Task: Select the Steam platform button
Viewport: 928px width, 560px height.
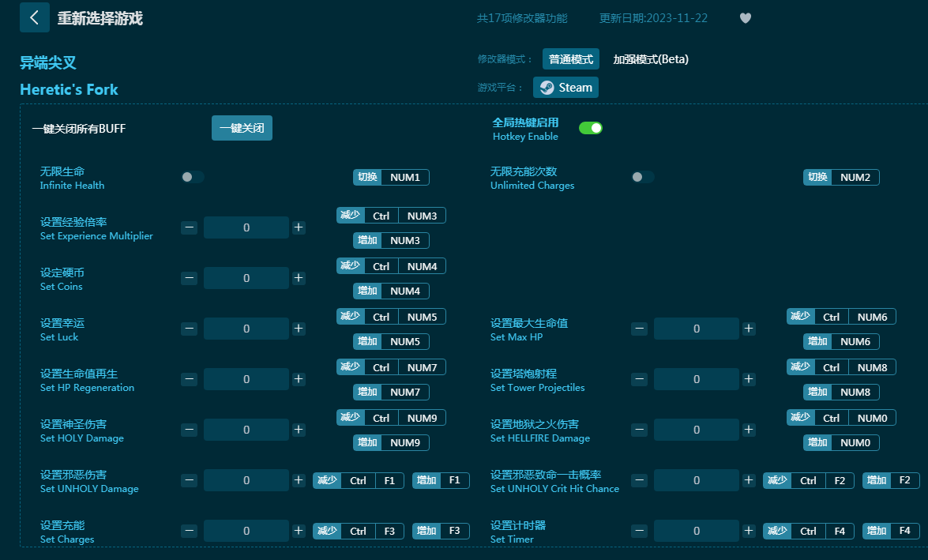Action: coord(565,88)
